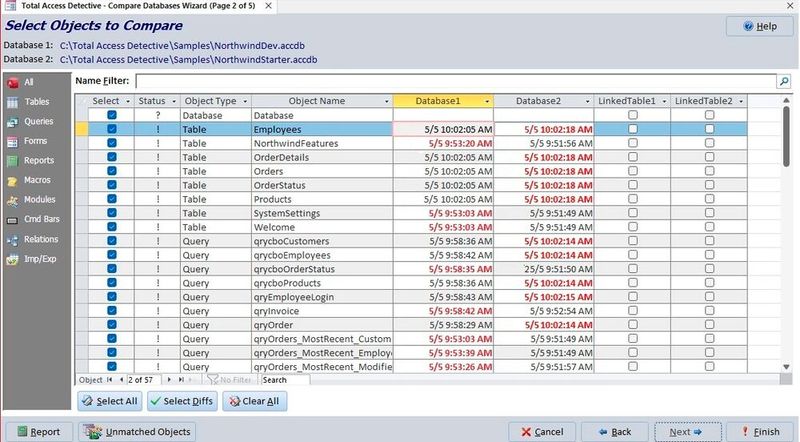Cancel the wizard
This screenshot has width=800, height=442.
pos(542,432)
